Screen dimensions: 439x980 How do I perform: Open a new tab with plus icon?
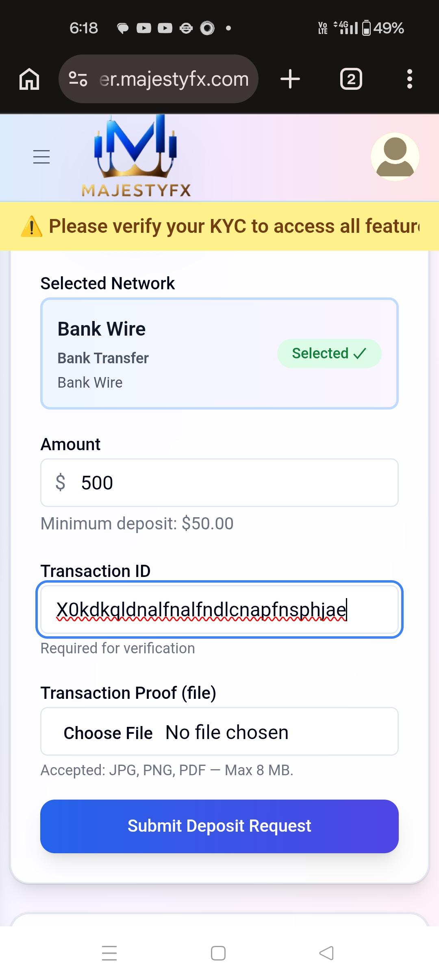290,79
